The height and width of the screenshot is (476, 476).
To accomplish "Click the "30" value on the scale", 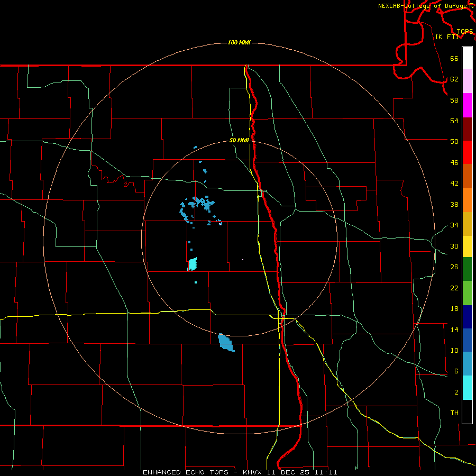I will click(x=454, y=246).
